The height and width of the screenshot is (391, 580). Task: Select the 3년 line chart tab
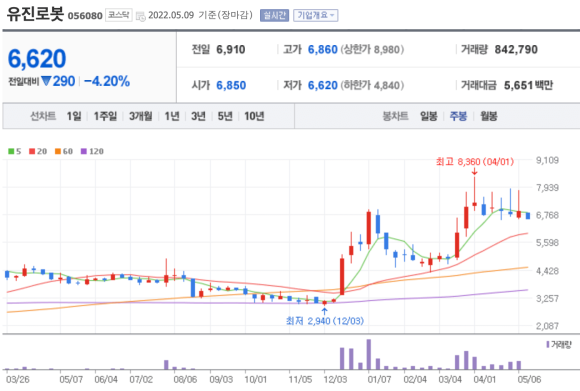[x=198, y=116]
